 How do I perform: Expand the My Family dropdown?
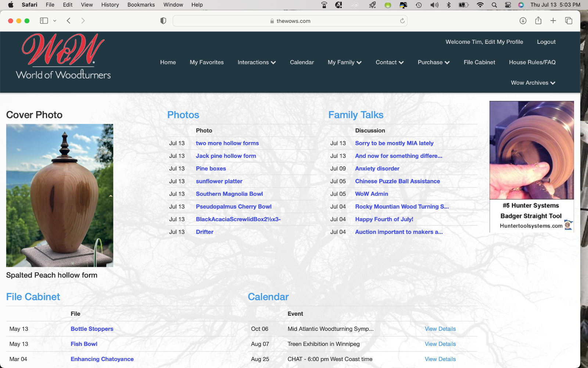point(344,62)
